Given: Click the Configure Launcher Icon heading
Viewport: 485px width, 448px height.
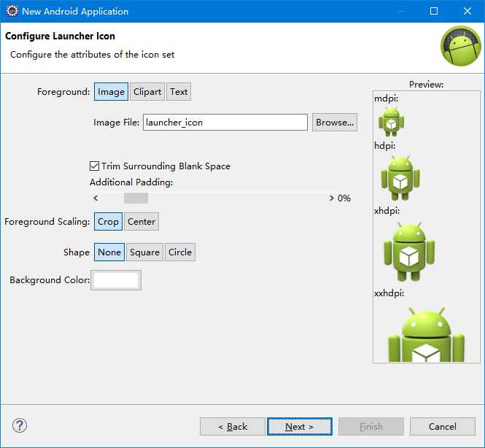Looking at the screenshot, I should (60, 36).
